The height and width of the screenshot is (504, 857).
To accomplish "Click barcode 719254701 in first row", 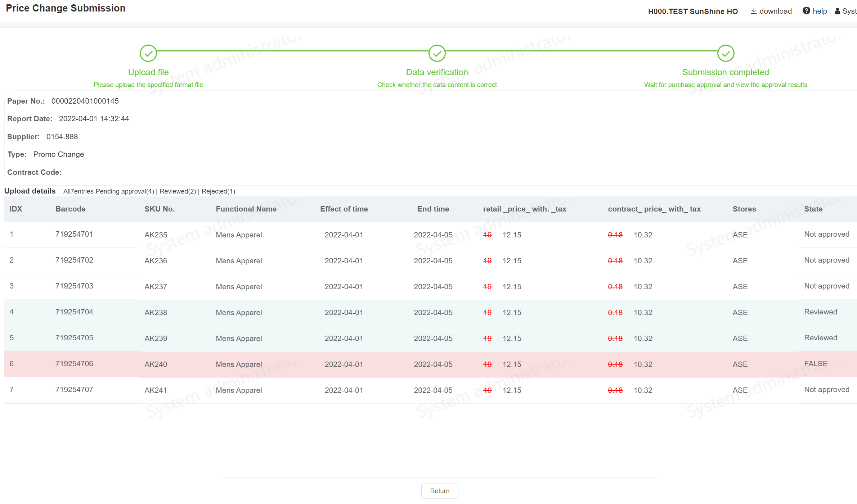I will pyautogui.click(x=74, y=234).
